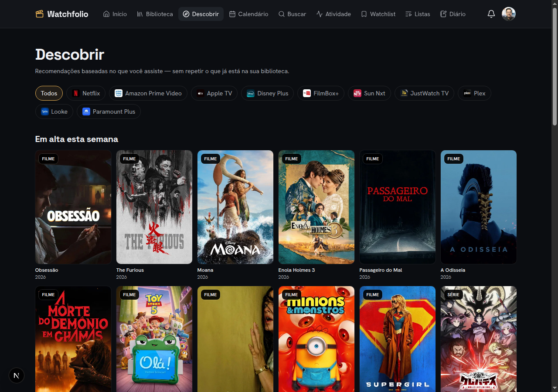Open the user profile avatar
The width and height of the screenshot is (558, 392).
pos(509,14)
